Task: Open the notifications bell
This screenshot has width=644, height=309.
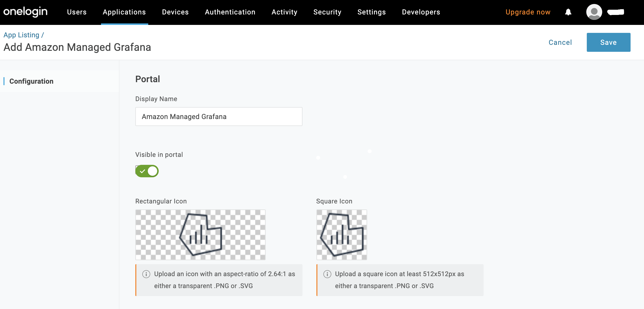Action: pos(568,12)
